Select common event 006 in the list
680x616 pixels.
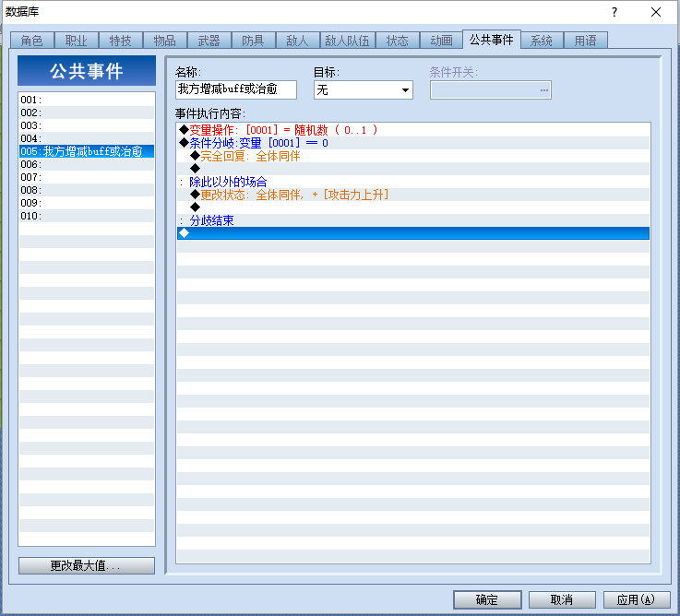tap(87, 164)
